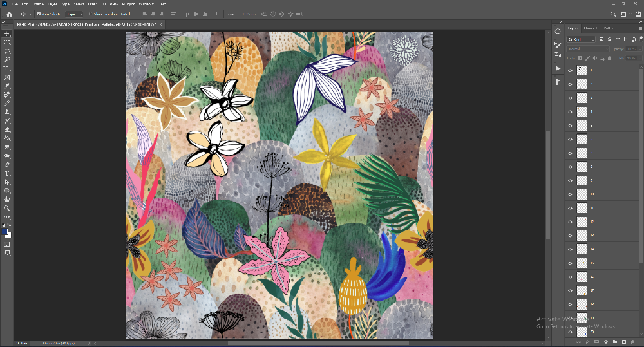Image resolution: width=644 pixels, height=347 pixels.
Task: Select the Eraser tool
Action: pos(7,130)
